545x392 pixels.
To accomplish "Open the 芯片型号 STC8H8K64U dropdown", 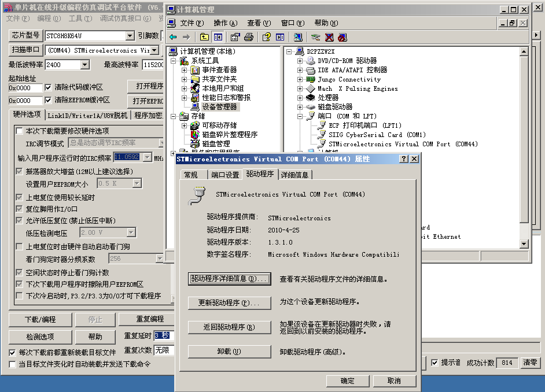I will [x=130, y=35].
